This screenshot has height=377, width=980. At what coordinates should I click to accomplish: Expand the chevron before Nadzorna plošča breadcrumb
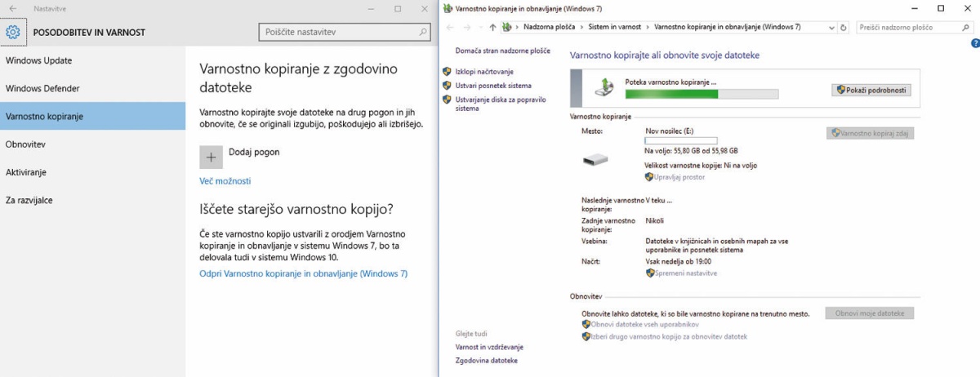coord(519,27)
